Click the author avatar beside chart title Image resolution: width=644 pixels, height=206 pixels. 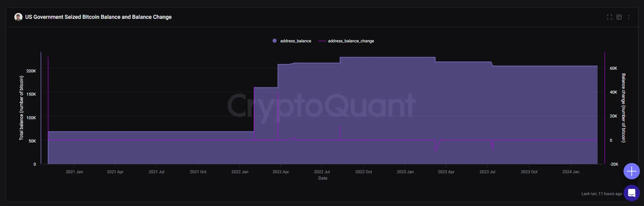18,17
